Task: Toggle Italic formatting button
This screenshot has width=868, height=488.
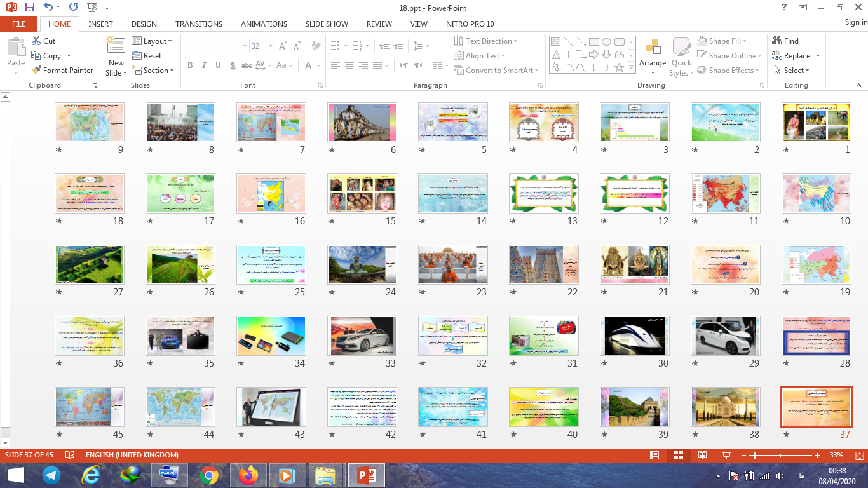Action: (x=204, y=65)
